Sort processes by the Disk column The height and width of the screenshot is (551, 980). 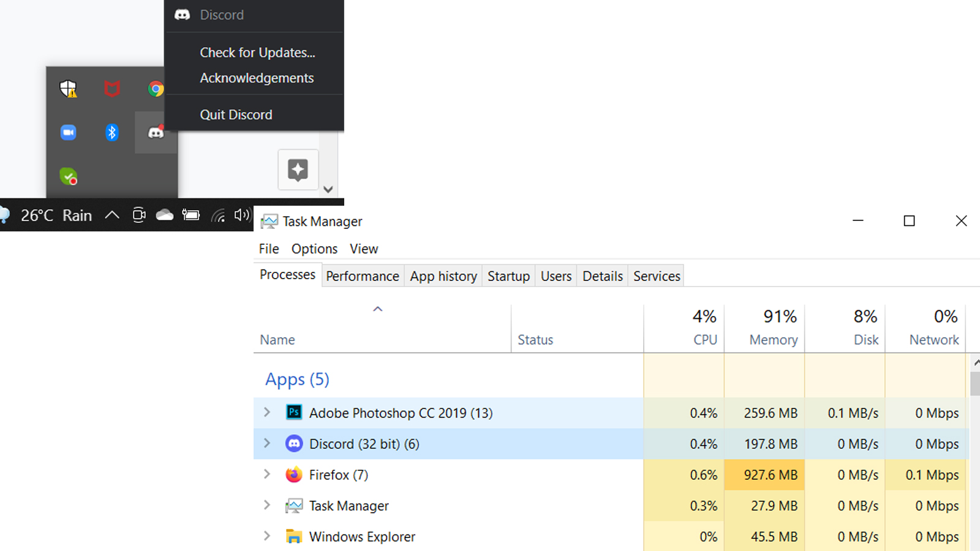(845, 329)
